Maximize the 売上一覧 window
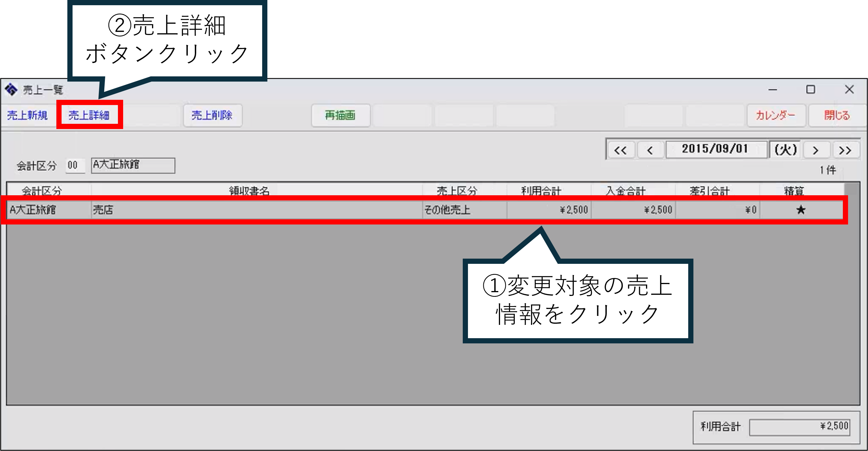The height and width of the screenshot is (451, 868). [810, 90]
